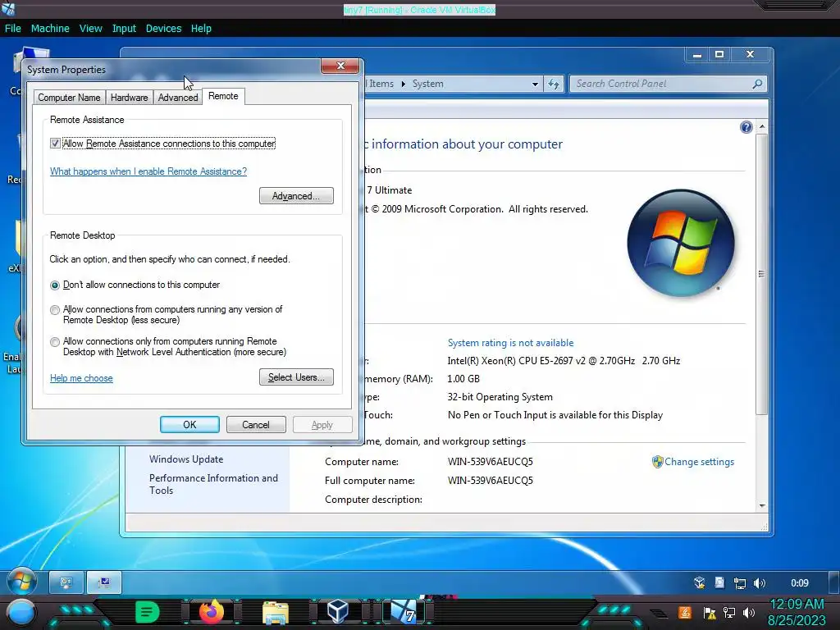This screenshot has height=630, width=840.
Task: Open Firefox from the host taskbar
Action: pos(211,612)
